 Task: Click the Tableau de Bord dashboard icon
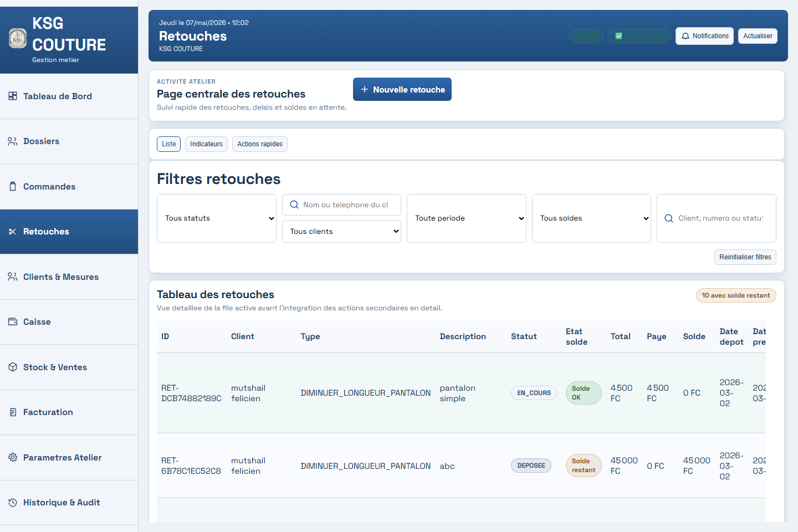(x=13, y=96)
